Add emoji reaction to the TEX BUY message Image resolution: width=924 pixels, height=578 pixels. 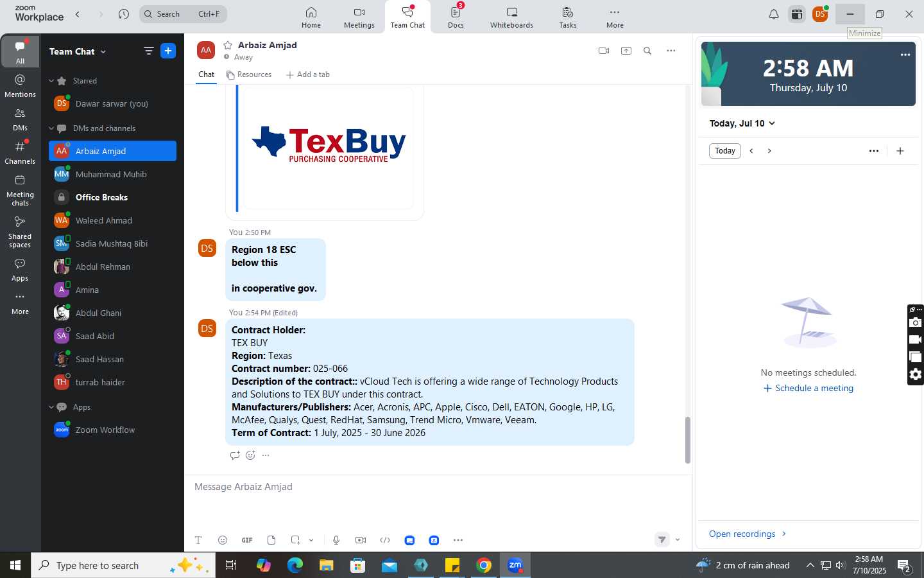tap(250, 455)
